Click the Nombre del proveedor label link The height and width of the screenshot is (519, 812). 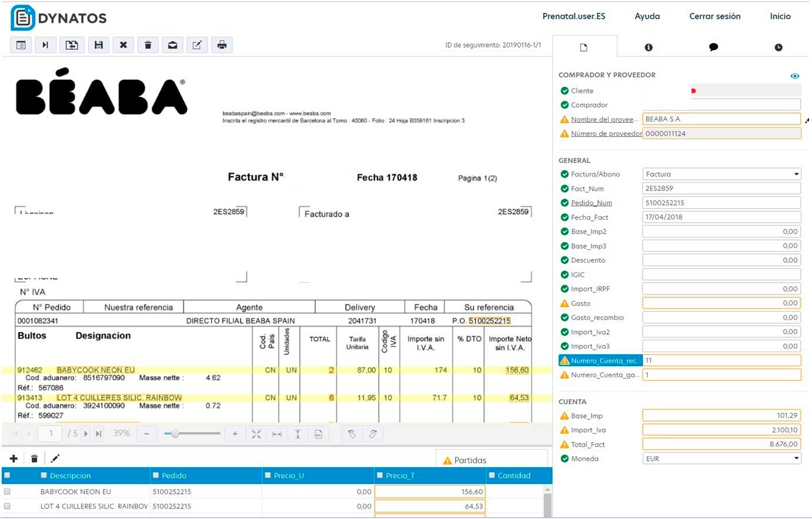pyautogui.click(x=604, y=119)
